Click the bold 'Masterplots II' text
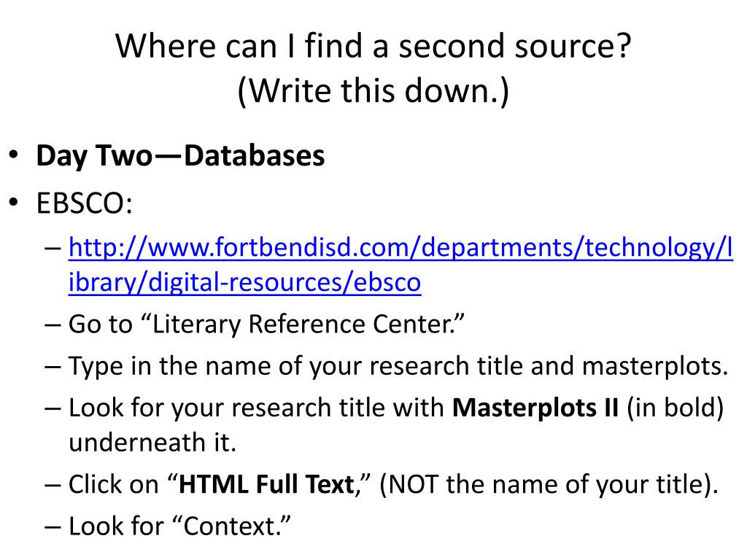This screenshot has width=747, height=560. tap(535, 408)
